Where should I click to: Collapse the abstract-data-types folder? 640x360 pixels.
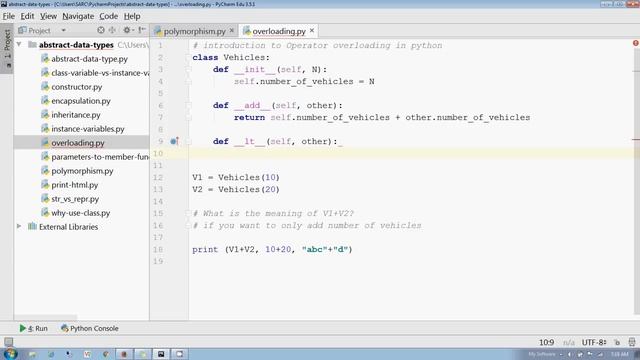tap(19, 44)
